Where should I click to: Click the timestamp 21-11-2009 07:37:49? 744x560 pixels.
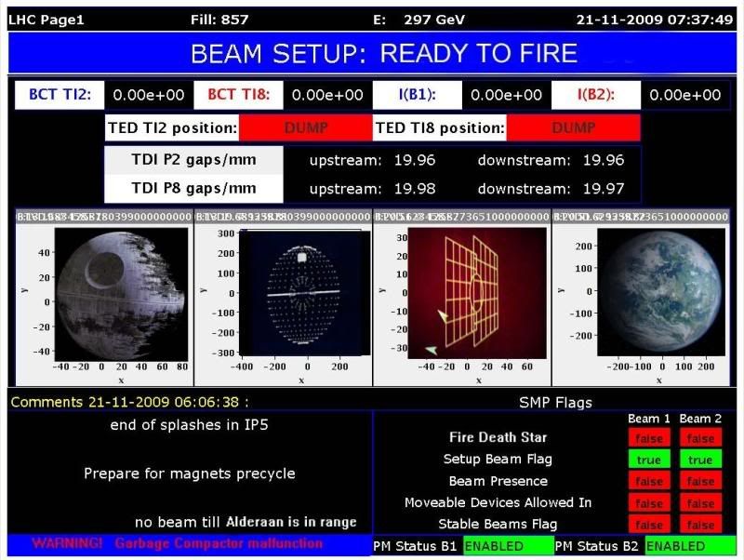click(655, 20)
